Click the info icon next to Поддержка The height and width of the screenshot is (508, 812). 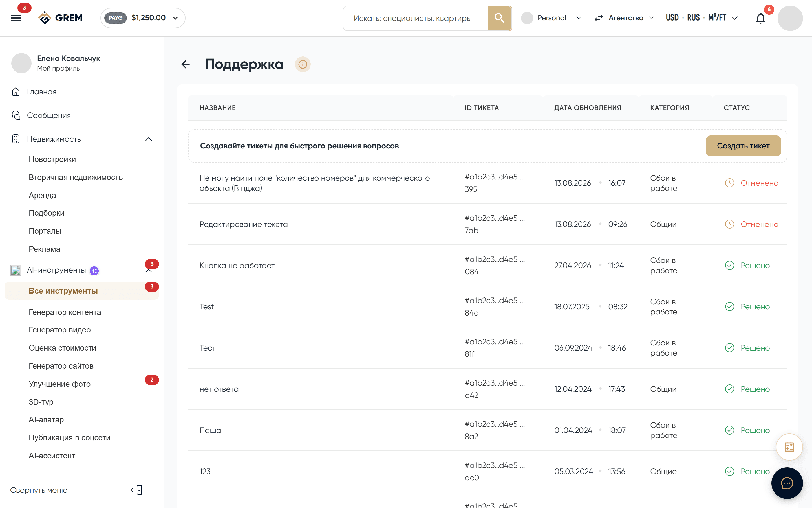(x=303, y=64)
